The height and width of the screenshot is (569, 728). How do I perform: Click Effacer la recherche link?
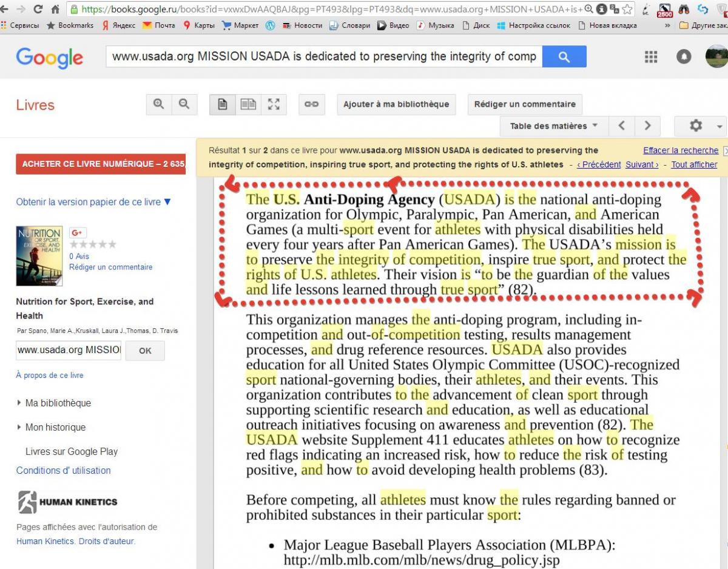click(681, 150)
